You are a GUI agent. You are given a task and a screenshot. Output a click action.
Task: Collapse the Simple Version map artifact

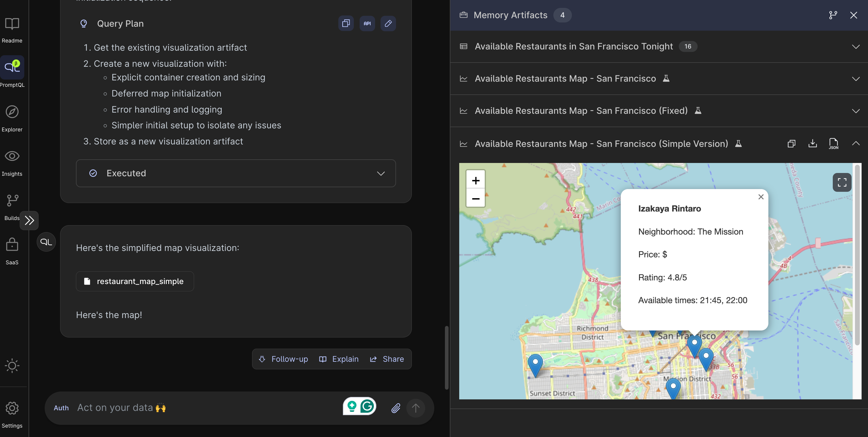point(856,144)
